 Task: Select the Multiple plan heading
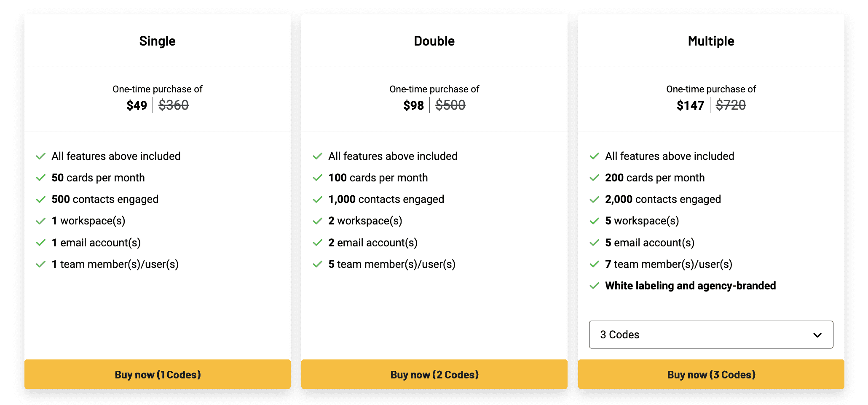pos(711,41)
